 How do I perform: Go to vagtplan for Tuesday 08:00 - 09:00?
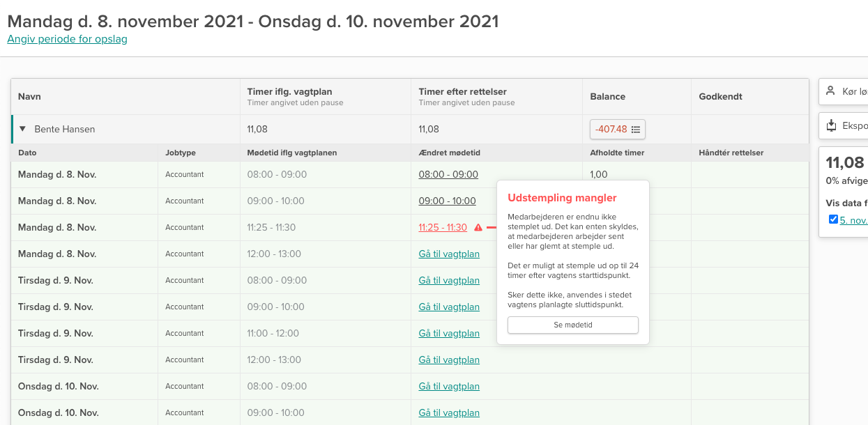tap(449, 281)
